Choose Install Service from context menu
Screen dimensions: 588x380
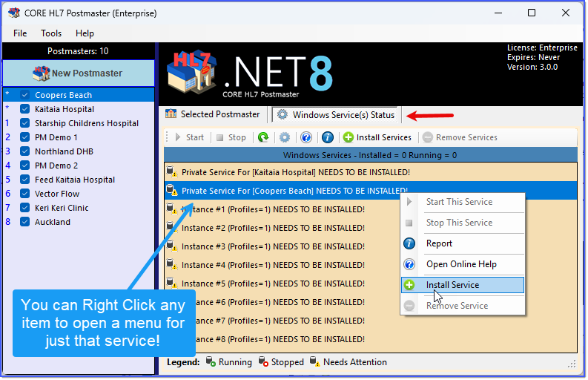tap(463, 285)
